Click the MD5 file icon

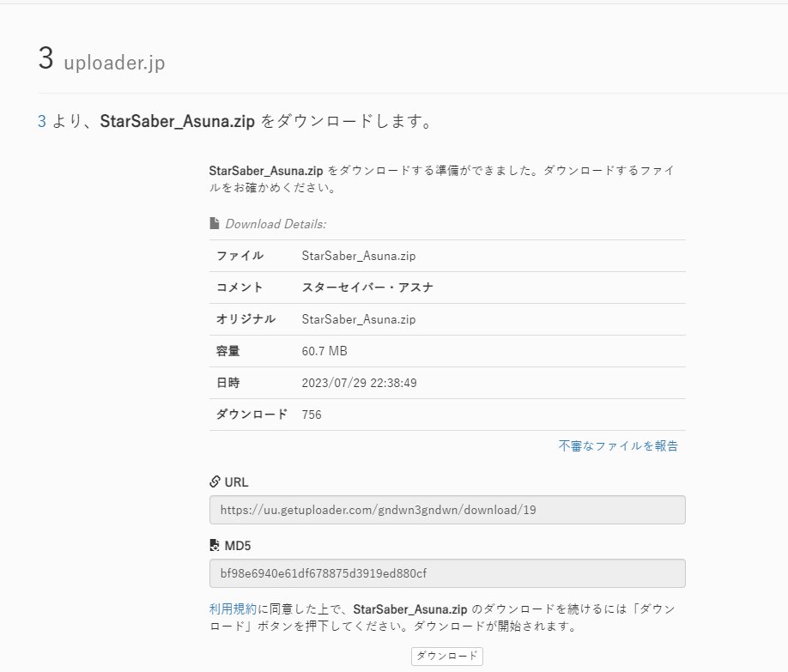click(x=215, y=545)
